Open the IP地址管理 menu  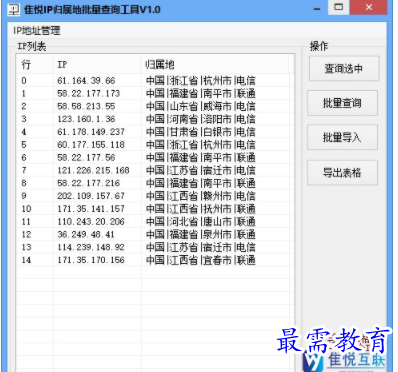point(37,31)
